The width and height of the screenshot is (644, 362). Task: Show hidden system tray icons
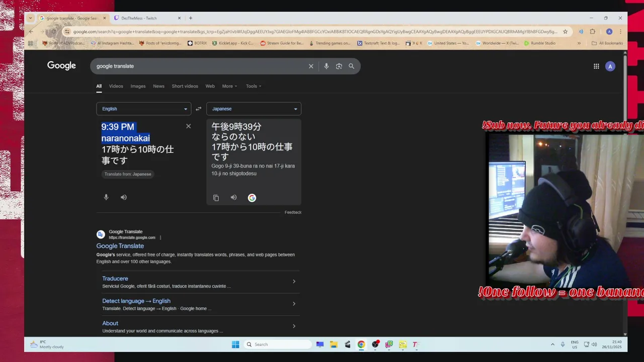(x=552, y=344)
